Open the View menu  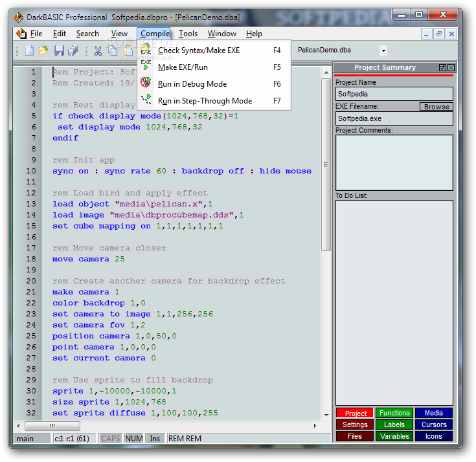coord(119,34)
